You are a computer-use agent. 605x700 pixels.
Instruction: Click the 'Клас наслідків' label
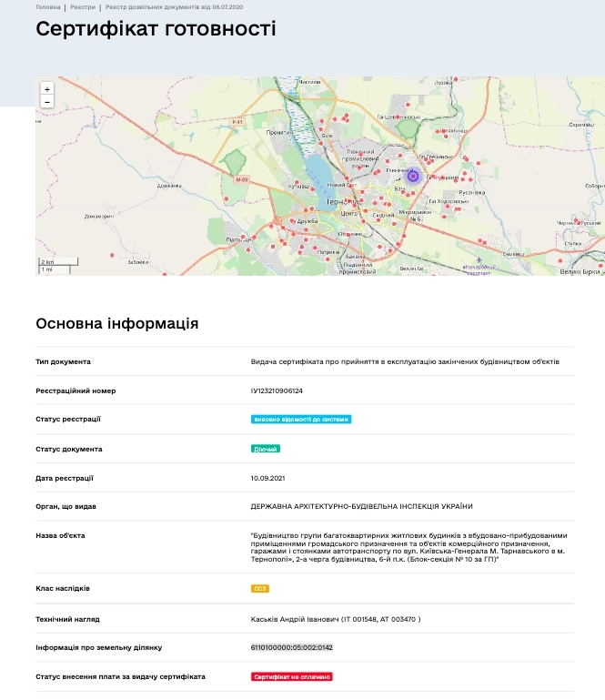63,588
